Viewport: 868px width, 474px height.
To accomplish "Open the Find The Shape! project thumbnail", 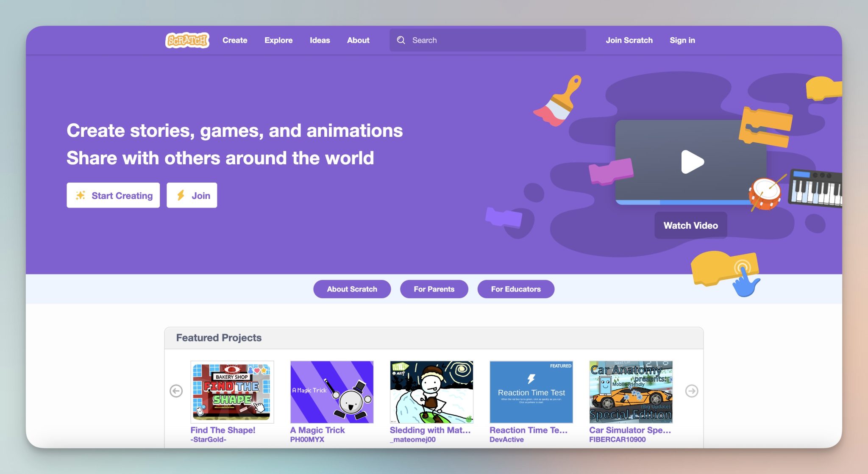I will click(232, 392).
